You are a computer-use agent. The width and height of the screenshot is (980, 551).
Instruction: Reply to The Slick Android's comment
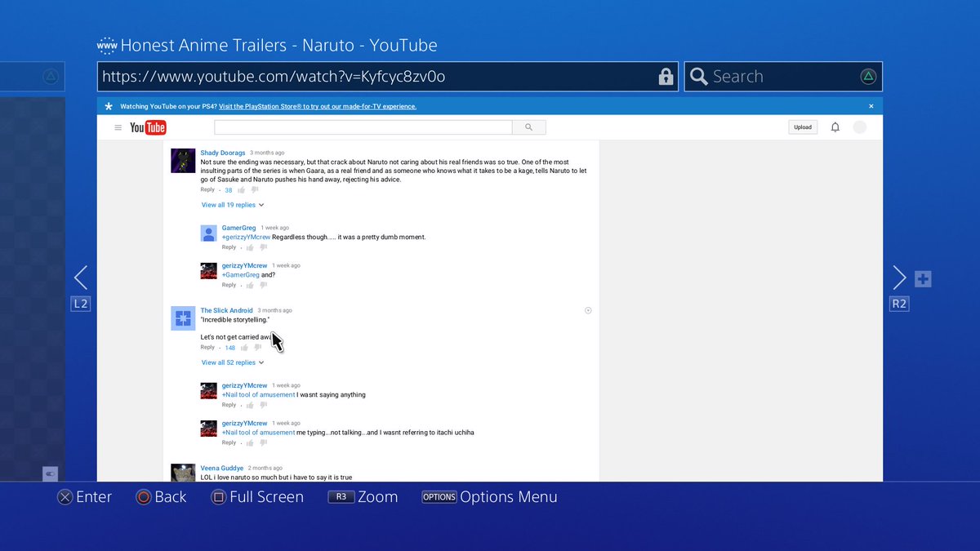click(x=207, y=348)
